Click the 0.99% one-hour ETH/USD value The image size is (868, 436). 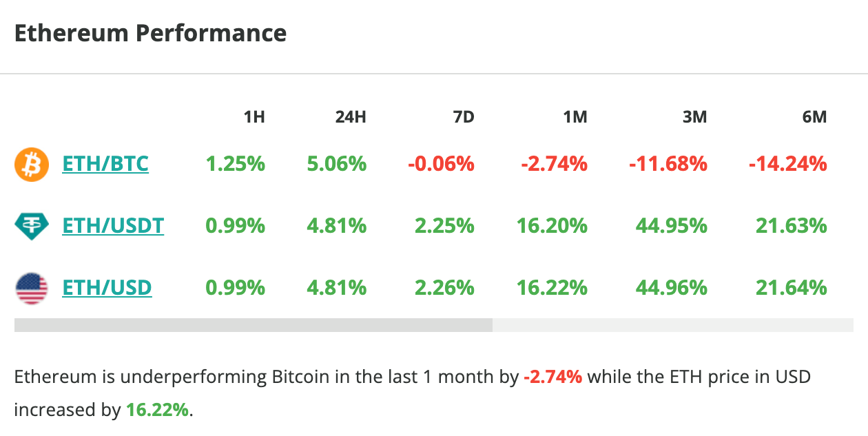235,287
